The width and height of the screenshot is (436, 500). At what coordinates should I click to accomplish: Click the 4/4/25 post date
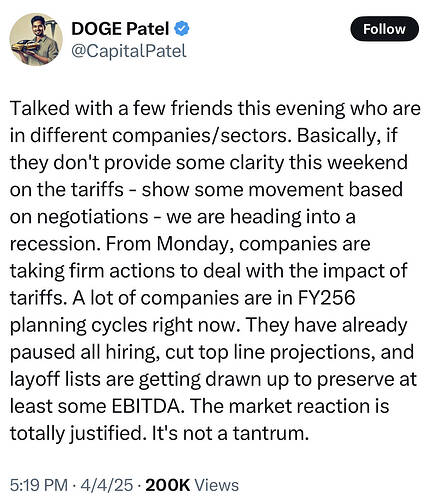pyautogui.click(x=107, y=485)
